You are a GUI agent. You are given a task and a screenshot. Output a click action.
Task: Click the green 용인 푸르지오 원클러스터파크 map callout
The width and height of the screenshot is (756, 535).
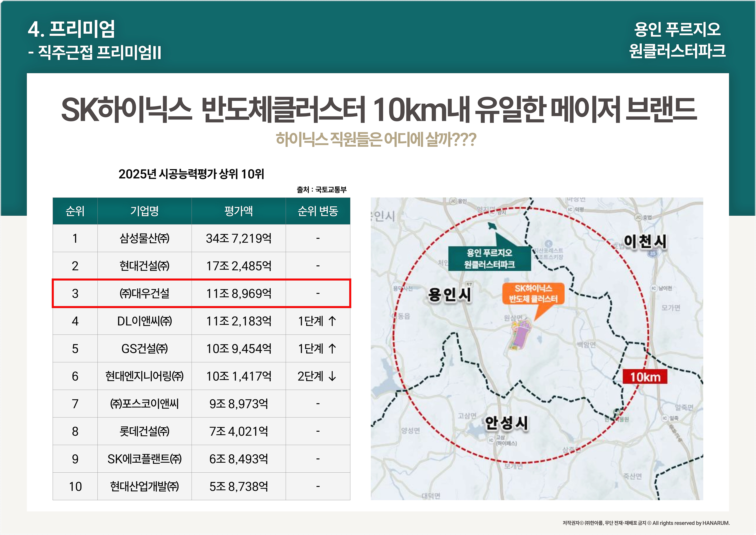pyautogui.click(x=489, y=259)
